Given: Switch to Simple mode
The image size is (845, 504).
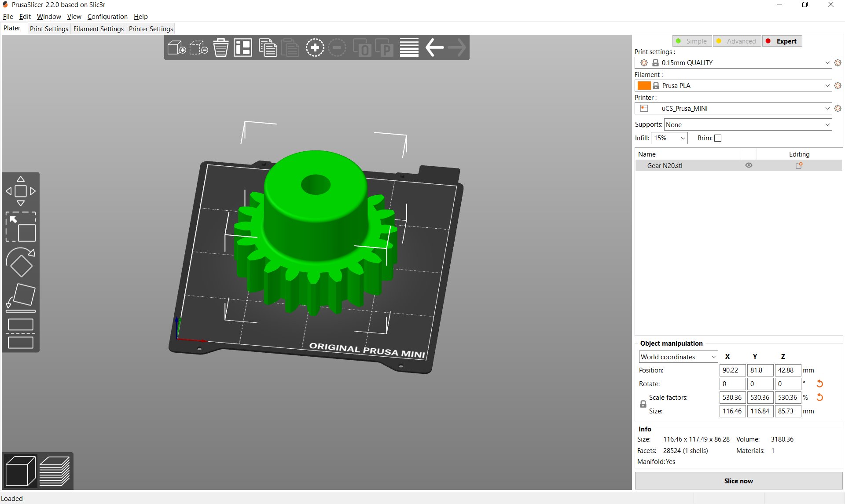Looking at the screenshot, I should point(692,41).
